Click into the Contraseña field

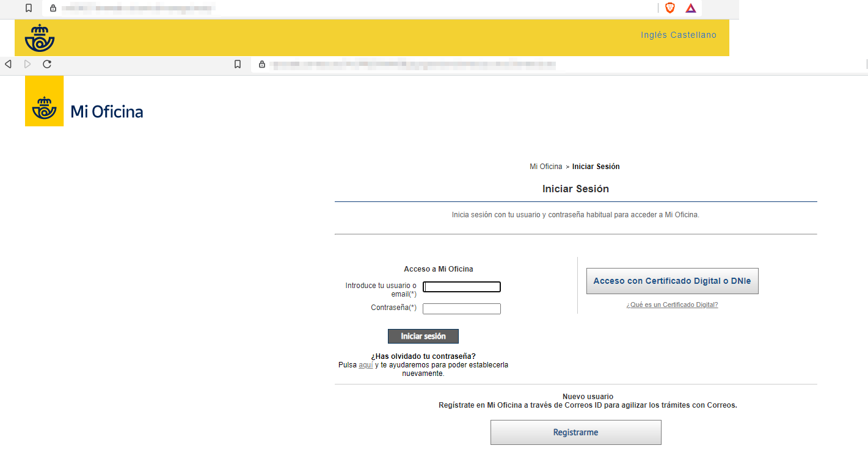(462, 309)
